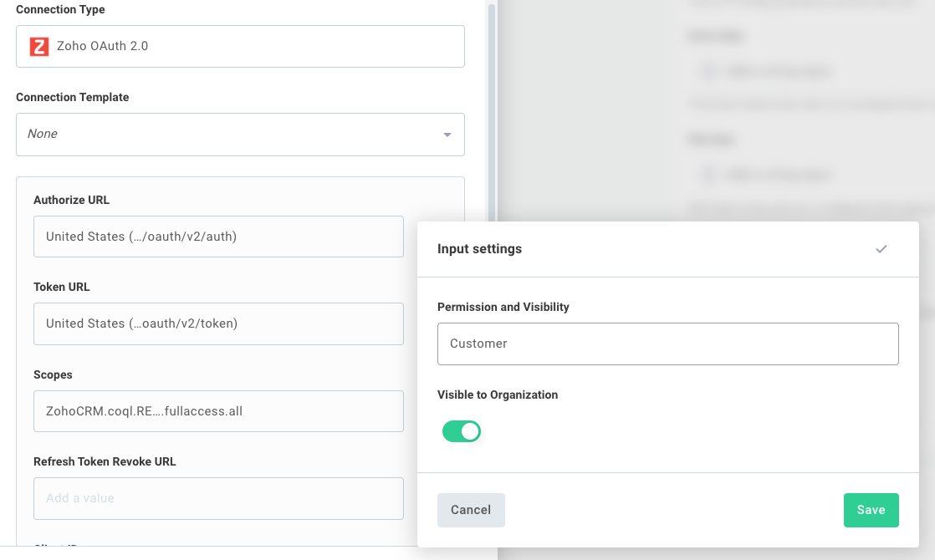Cancel the Input settings dialog
The image size is (935, 560).
(471, 510)
